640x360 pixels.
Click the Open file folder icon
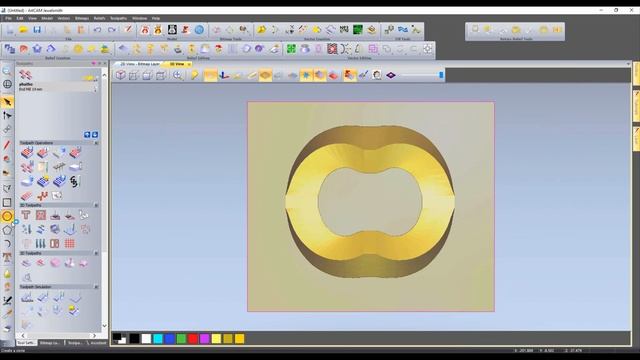[23, 30]
